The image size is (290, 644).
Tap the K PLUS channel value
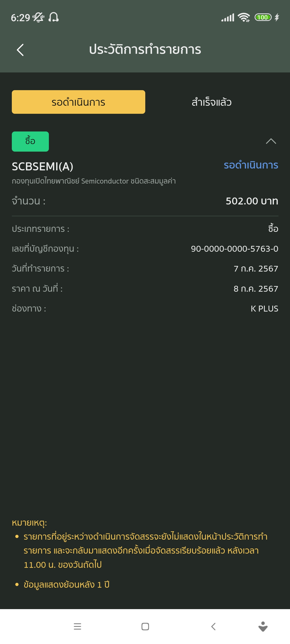[x=264, y=309]
